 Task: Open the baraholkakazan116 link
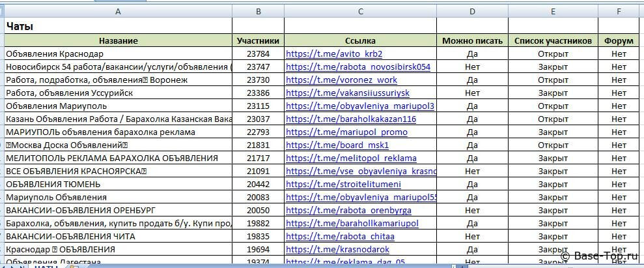point(350,119)
